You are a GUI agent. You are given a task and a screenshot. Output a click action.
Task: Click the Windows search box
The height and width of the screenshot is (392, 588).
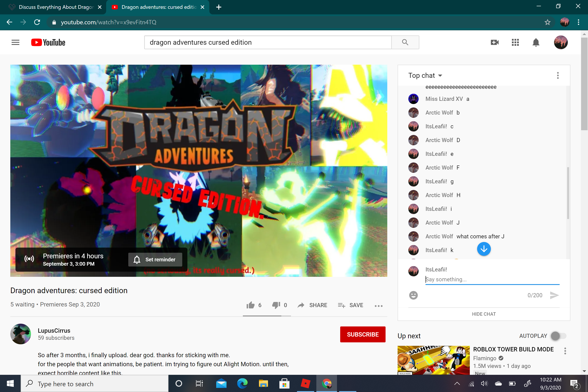pyautogui.click(x=95, y=383)
